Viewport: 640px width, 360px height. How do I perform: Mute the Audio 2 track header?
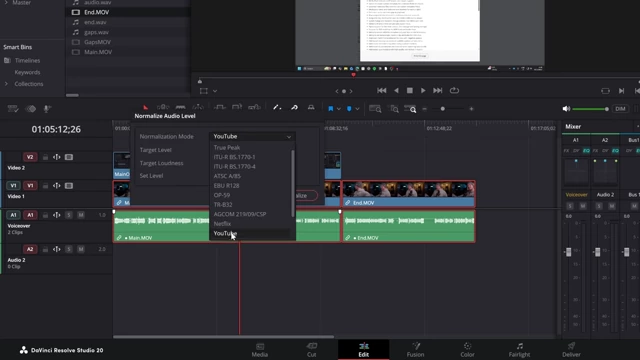pos(81,249)
